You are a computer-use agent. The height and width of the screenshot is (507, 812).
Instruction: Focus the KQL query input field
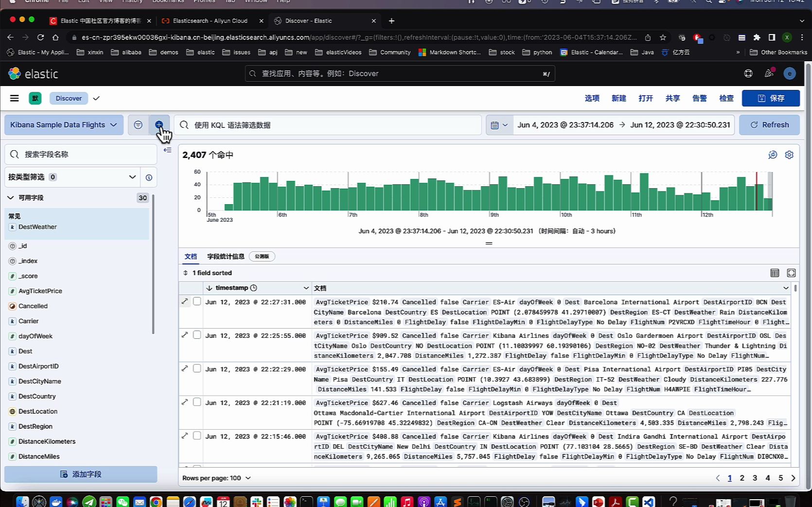[328, 125]
